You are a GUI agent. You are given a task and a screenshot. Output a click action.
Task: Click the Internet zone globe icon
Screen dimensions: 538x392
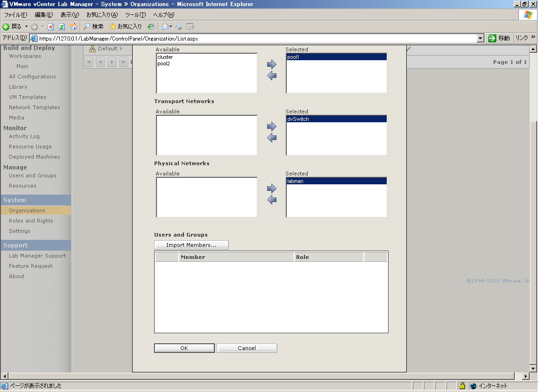[474, 386]
